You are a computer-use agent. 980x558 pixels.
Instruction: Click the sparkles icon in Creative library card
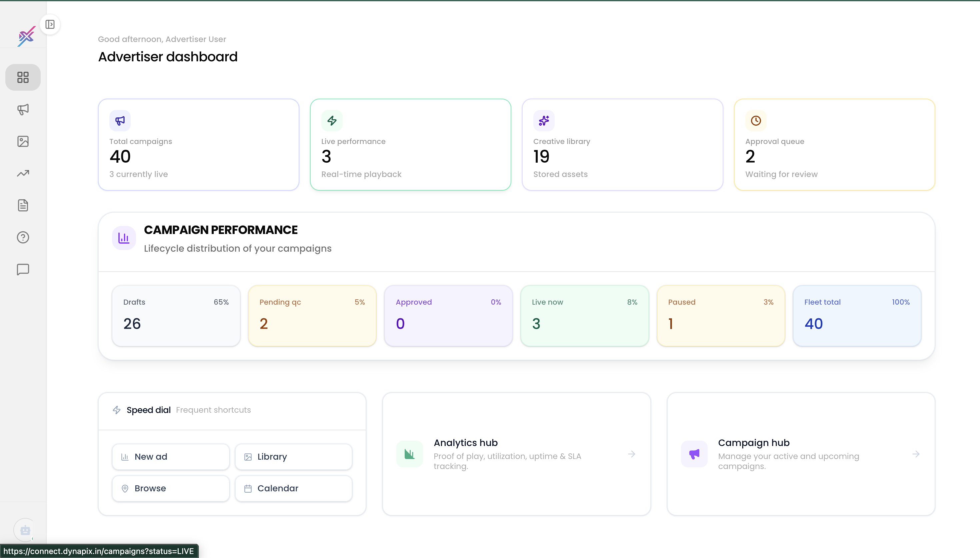point(544,121)
